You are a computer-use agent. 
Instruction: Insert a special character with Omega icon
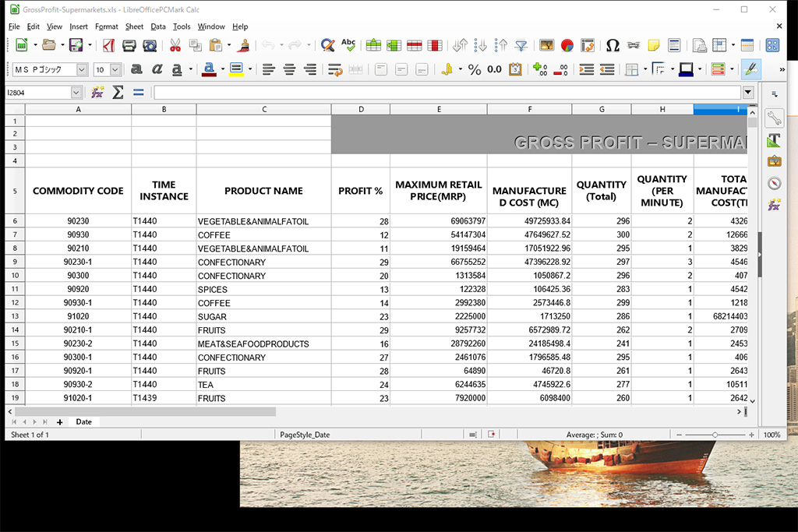[x=613, y=45]
